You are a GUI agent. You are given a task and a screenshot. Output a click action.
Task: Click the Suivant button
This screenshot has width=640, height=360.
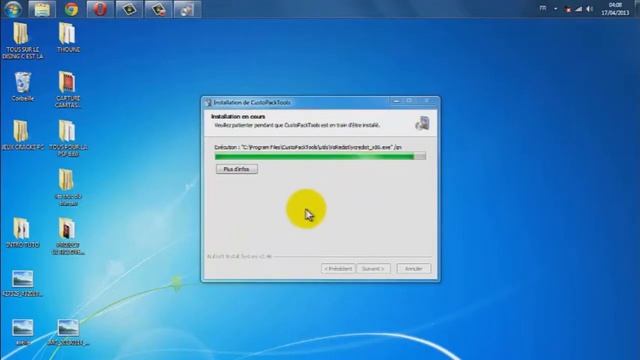pos(373,269)
